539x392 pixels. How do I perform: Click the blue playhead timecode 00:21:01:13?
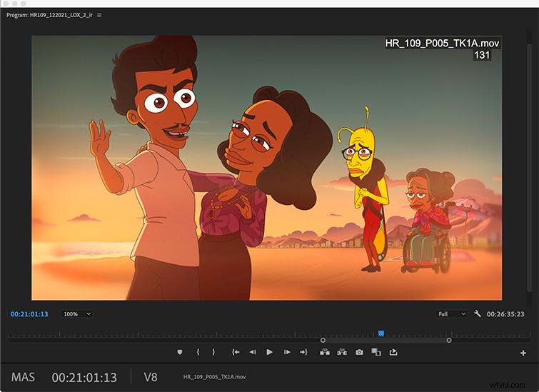click(29, 314)
